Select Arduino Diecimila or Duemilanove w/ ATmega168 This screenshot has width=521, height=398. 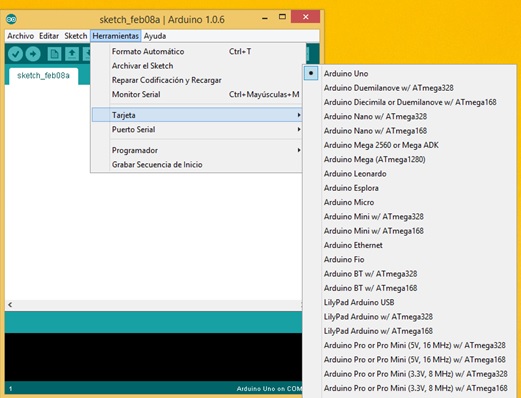tap(409, 102)
